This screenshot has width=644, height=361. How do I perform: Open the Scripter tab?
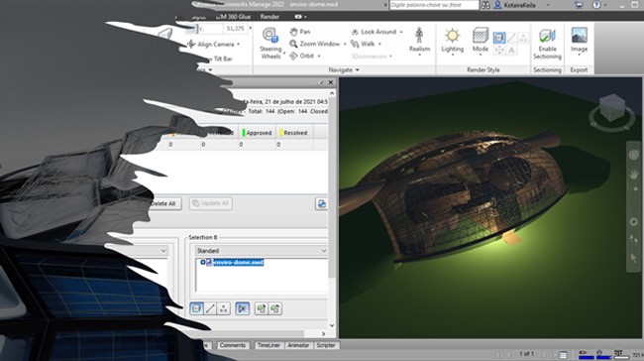[326, 345]
